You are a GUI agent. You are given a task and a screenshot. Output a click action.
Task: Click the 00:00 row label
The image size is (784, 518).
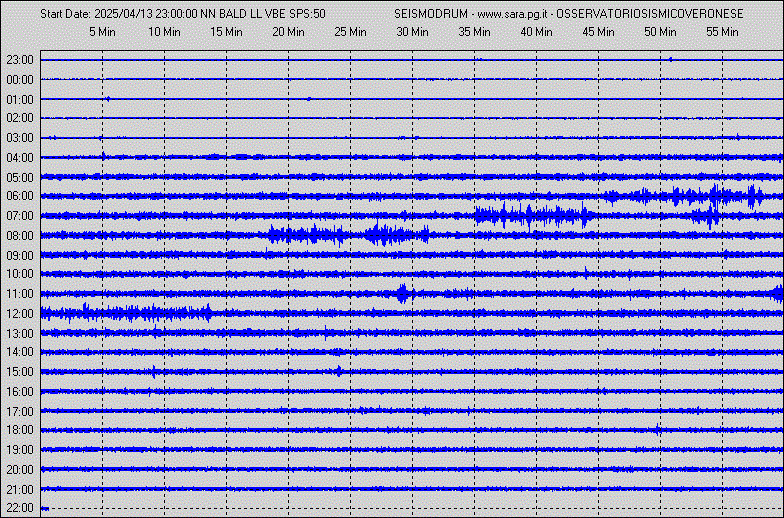[x=20, y=80]
